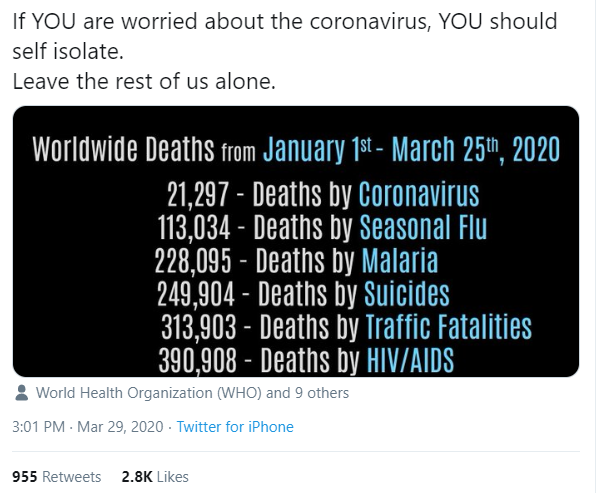Click the 'January 1st - March 25th, 2020' date range
The width and height of the screenshot is (599, 493).
pos(411,149)
